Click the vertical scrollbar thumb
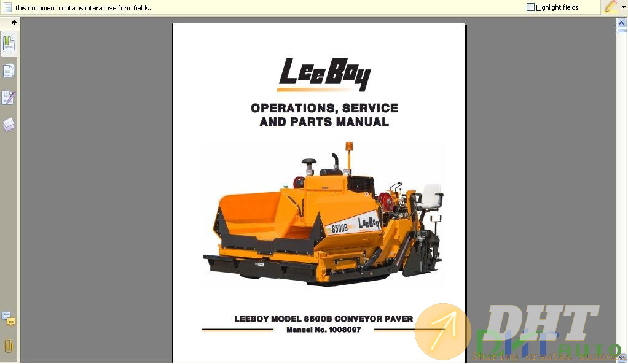Image resolution: width=628 pixels, height=364 pixels. tap(622, 31)
